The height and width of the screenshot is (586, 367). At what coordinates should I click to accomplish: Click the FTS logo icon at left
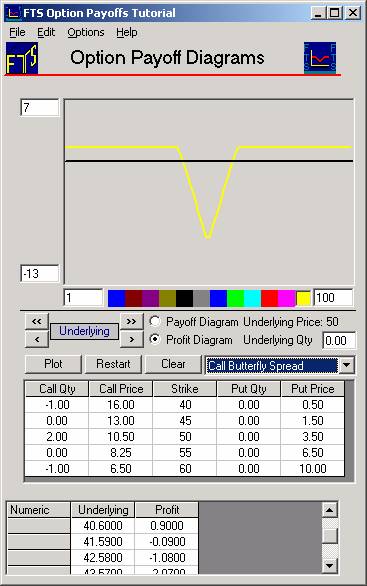[22, 59]
